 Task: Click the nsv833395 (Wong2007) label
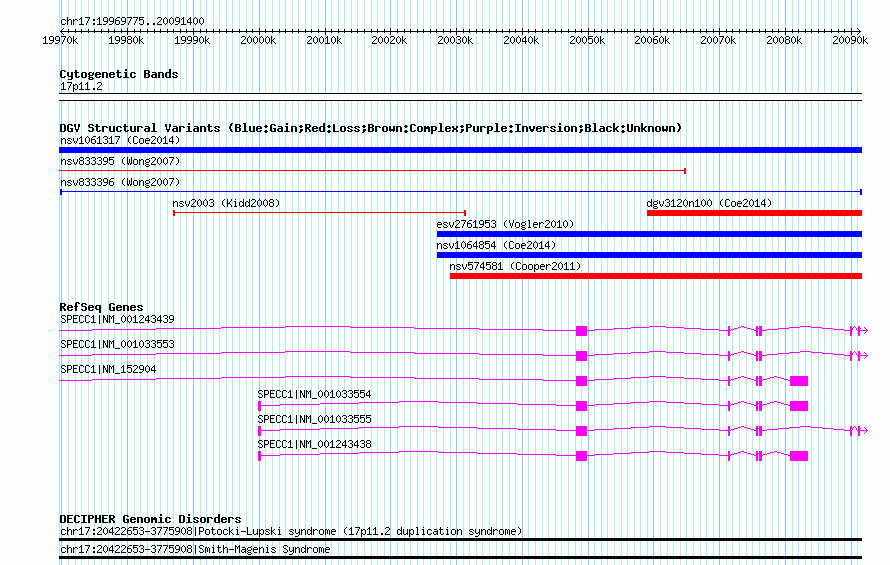pyautogui.click(x=120, y=161)
